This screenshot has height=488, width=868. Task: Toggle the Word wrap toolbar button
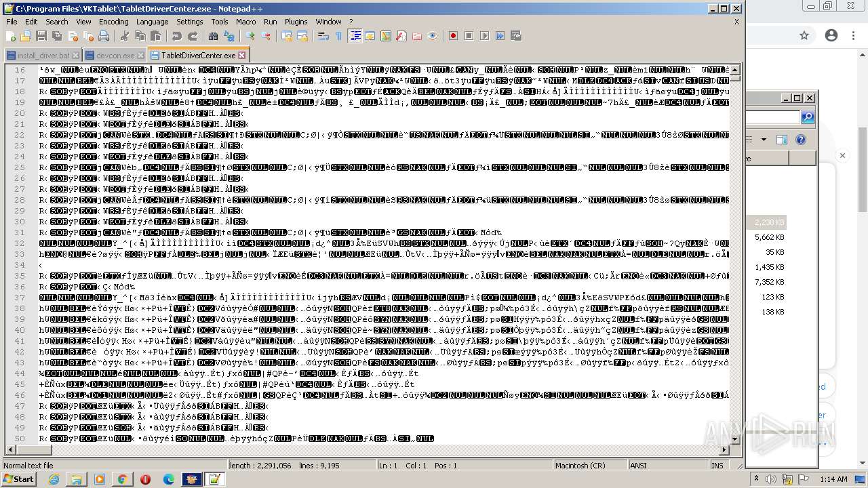pos(323,36)
